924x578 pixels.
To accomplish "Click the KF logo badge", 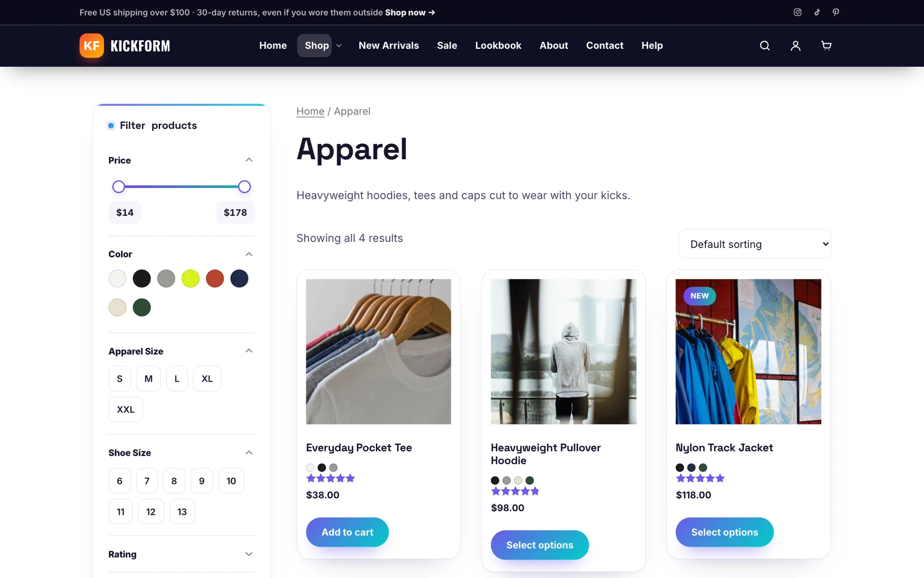I will point(92,46).
